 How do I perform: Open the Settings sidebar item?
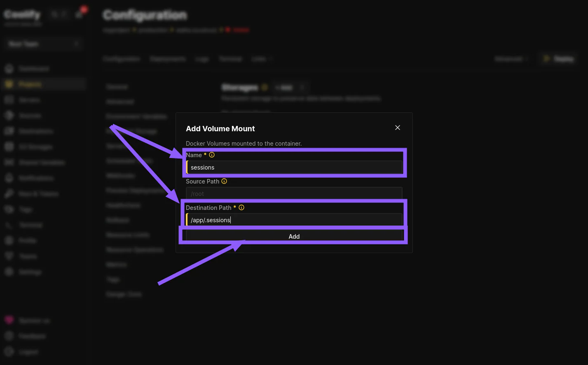(x=30, y=272)
